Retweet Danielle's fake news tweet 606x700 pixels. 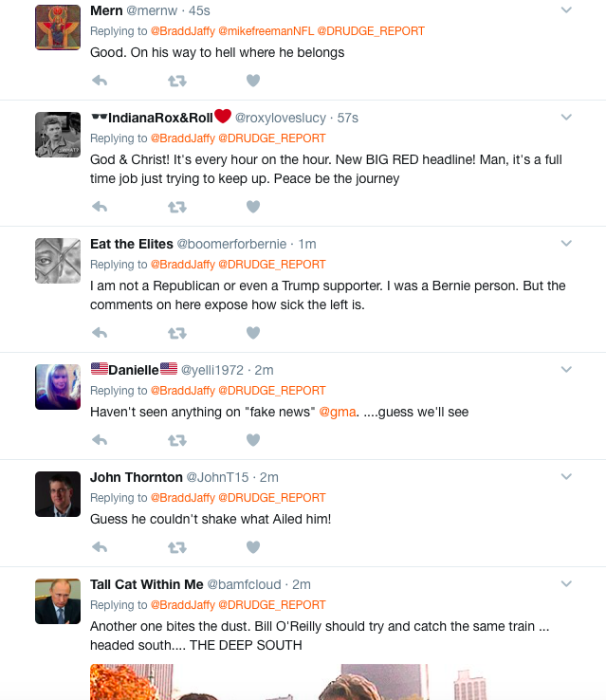click(177, 441)
